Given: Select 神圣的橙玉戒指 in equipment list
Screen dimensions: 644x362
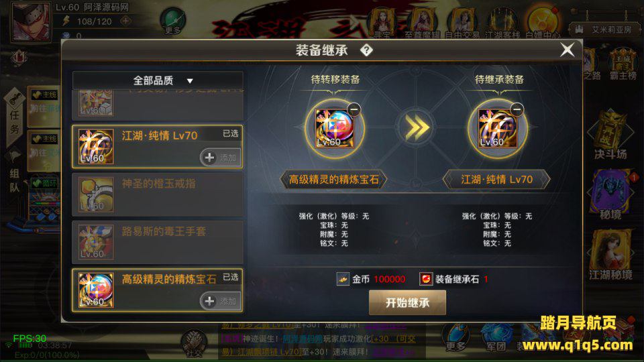Looking at the screenshot, I should click(x=158, y=194).
